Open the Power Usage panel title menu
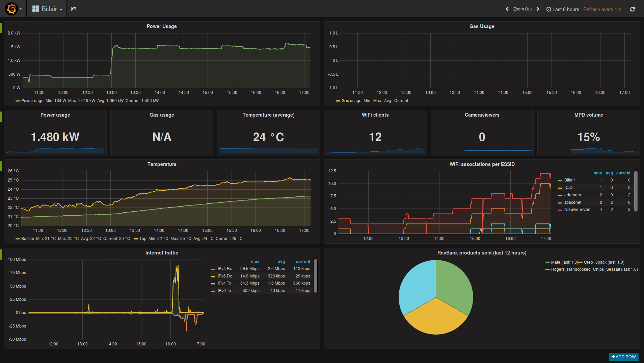Screen dimensions: 644x363 (162, 26)
